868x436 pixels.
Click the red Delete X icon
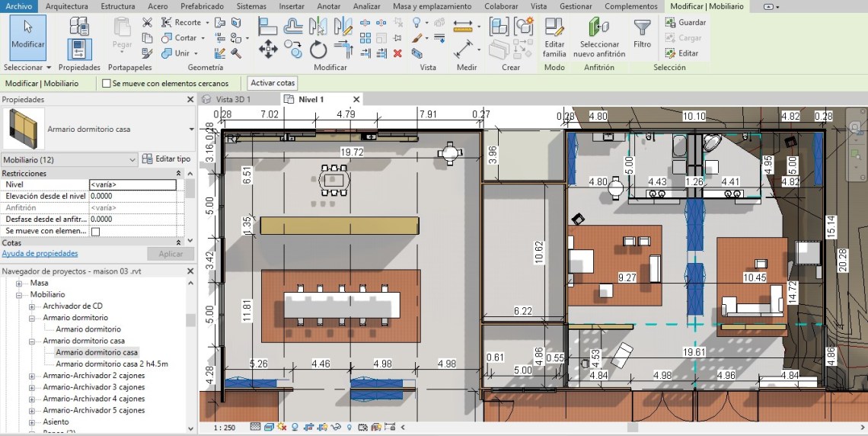tap(397, 53)
